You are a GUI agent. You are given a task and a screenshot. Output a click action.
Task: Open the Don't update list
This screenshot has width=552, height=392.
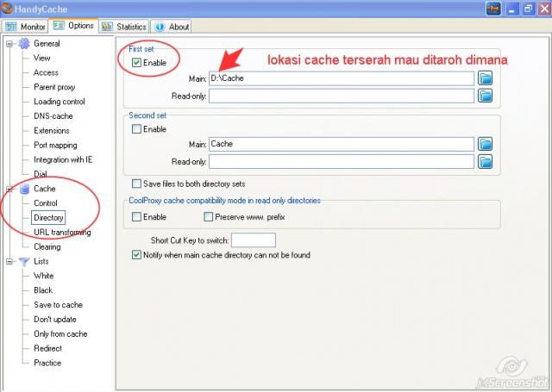click(55, 320)
